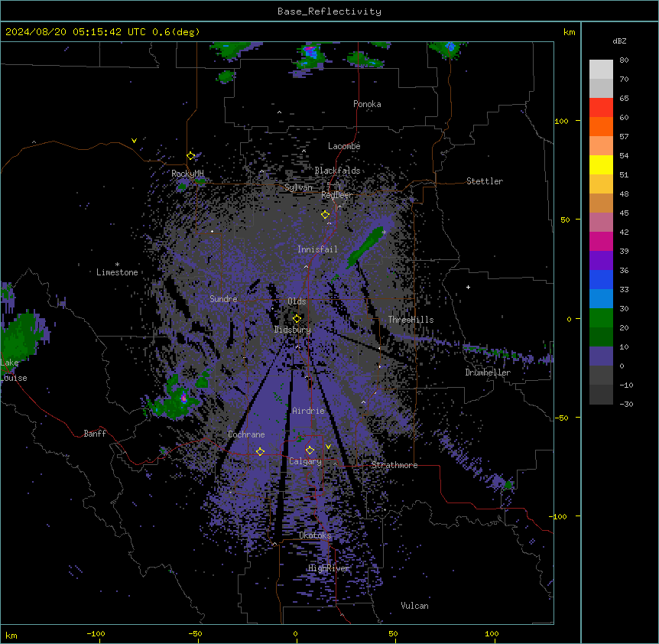Choose the light blue 30-33 dBZ swatch
The width and height of the screenshot is (659, 644).
click(601, 299)
